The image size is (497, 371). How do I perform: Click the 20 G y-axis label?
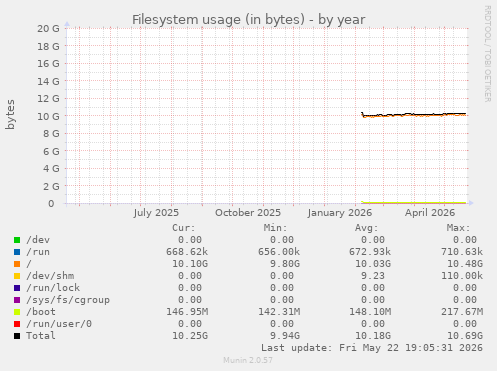(48, 29)
